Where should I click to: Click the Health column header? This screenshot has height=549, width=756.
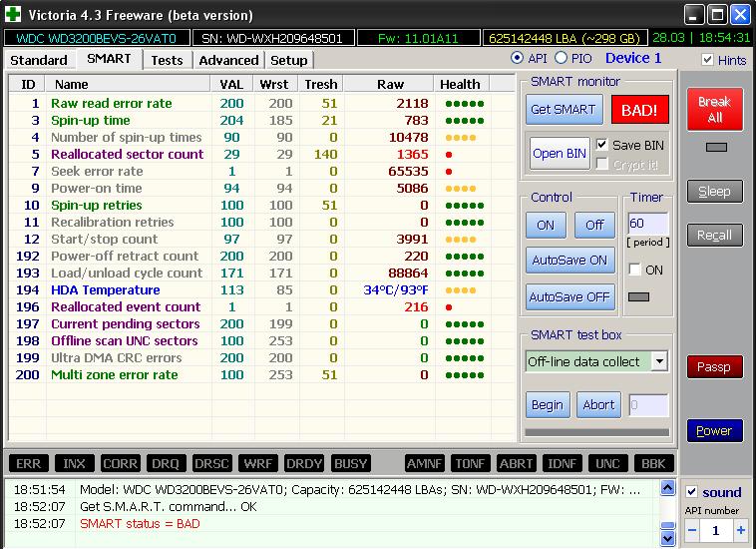click(x=462, y=85)
